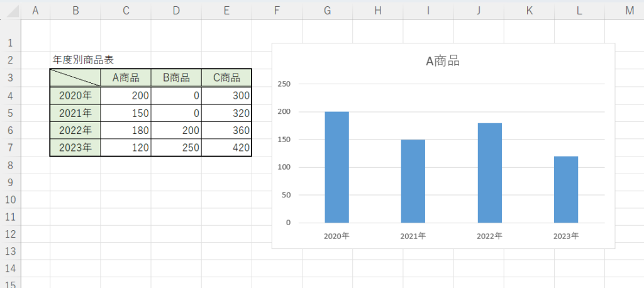Click row header 3
This screenshot has height=288, width=644.
(x=10, y=78)
